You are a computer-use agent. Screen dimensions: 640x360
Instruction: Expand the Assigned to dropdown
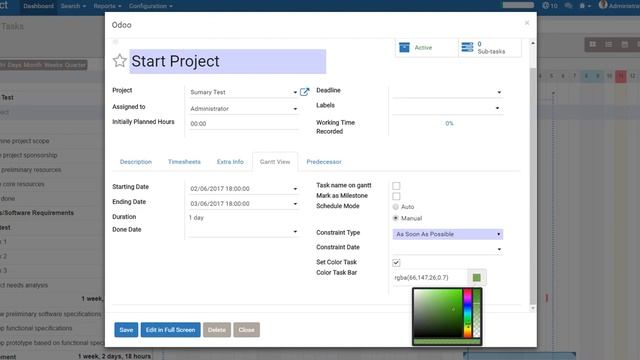(295, 109)
